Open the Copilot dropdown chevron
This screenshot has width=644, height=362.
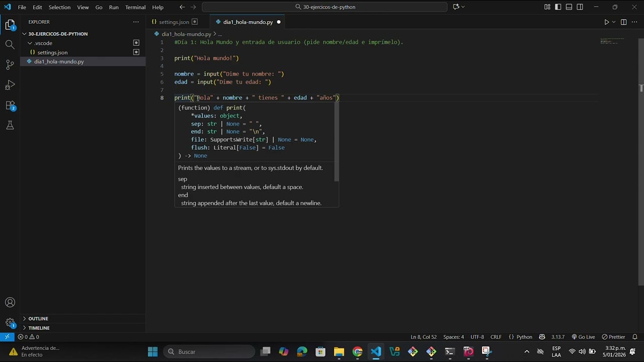pyautogui.click(x=463, y=7)
